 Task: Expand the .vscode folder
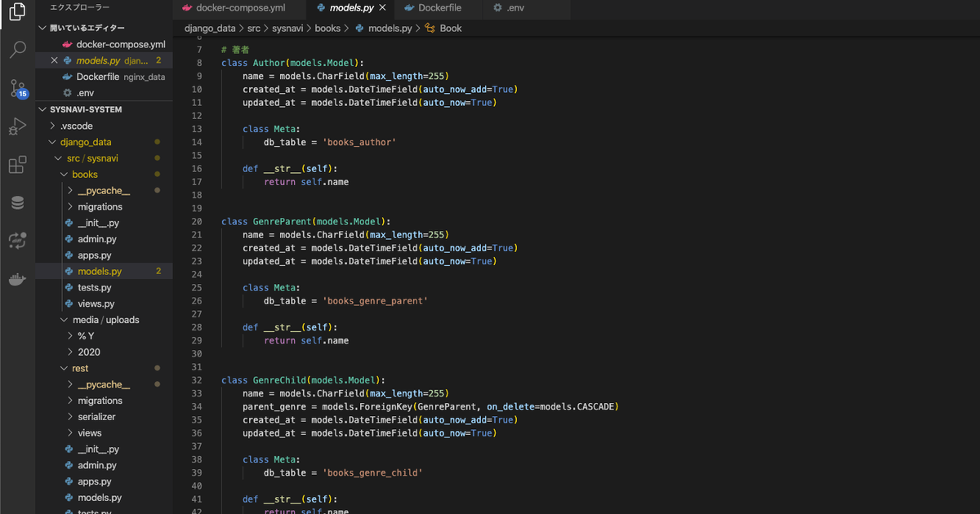[x=76, y=126]
